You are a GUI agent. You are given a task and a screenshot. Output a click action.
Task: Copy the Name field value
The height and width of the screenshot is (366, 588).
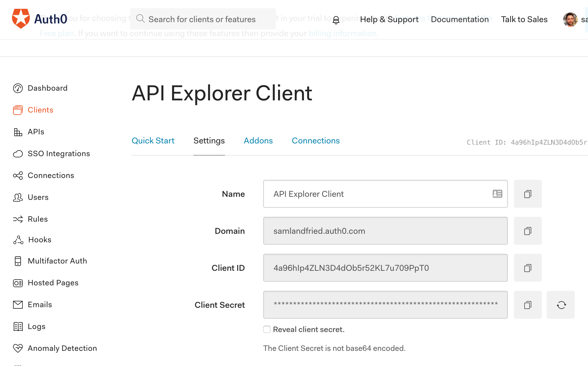528,194
